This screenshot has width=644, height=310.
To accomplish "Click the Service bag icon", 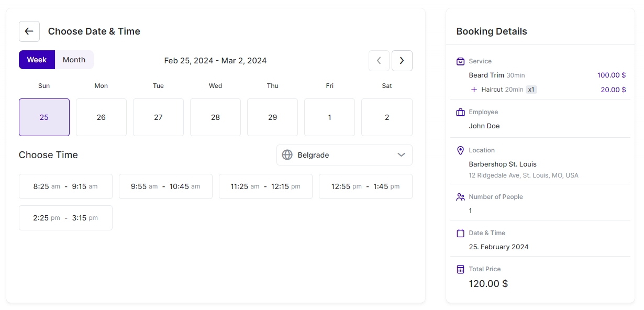I will click(x=460, y=61).
